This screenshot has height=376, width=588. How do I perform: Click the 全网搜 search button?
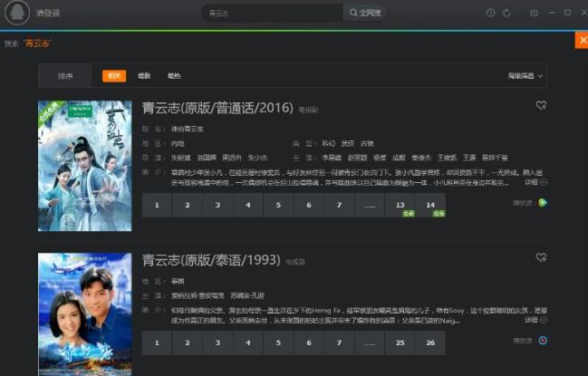tap(365, 13)
